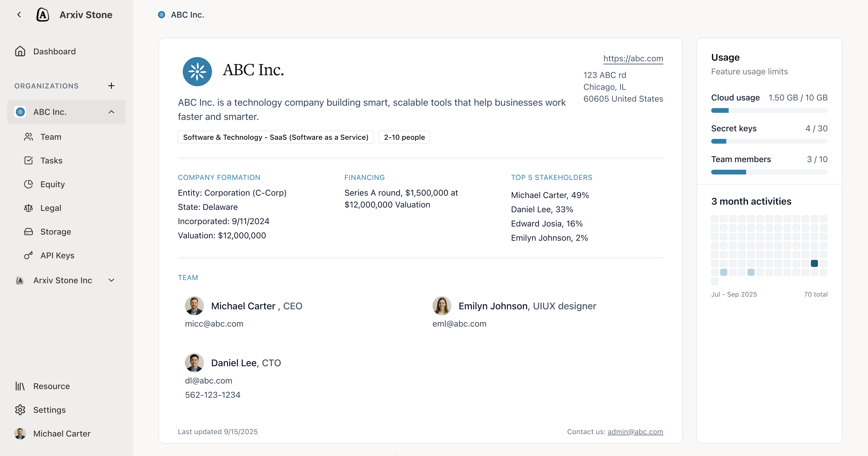
Task: Open the Tasks section in the sidebar
Action: tap(51, 160)
